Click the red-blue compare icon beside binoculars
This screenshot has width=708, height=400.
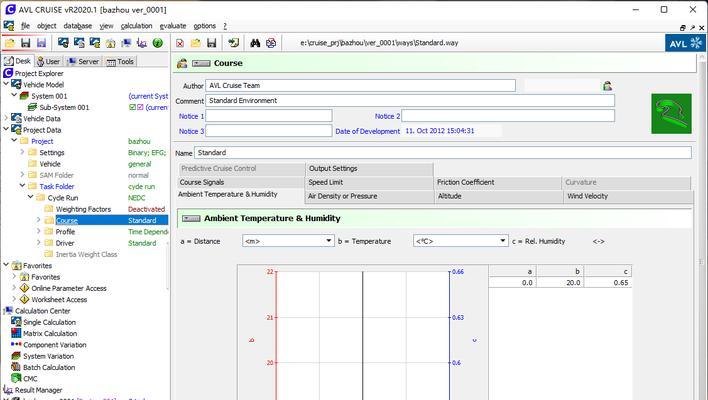click(x=271, y=43)
